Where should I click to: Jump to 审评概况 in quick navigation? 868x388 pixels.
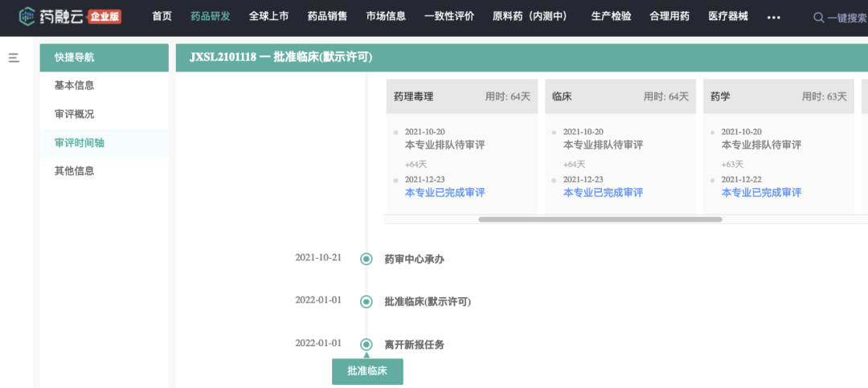(74, 114)
